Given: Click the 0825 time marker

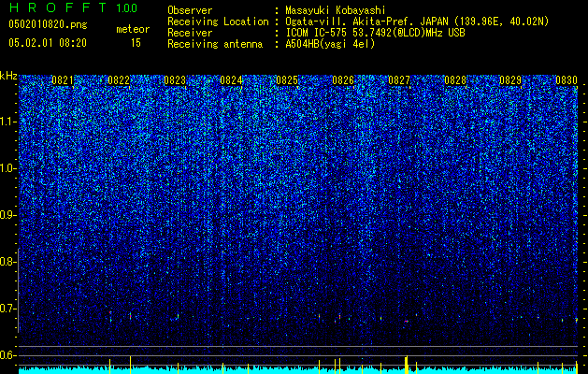Looking at the screenshot, I should click(x=287, y=80).
